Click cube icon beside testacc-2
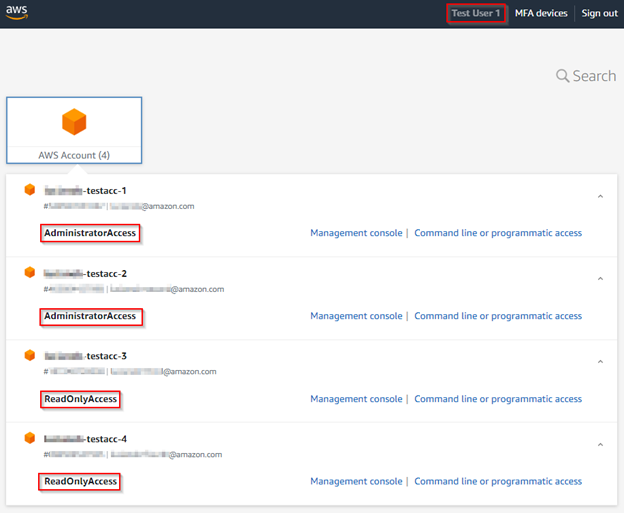The width and height of the screenshot is (624, 513). pyautogui.click(x=30, y=273)
